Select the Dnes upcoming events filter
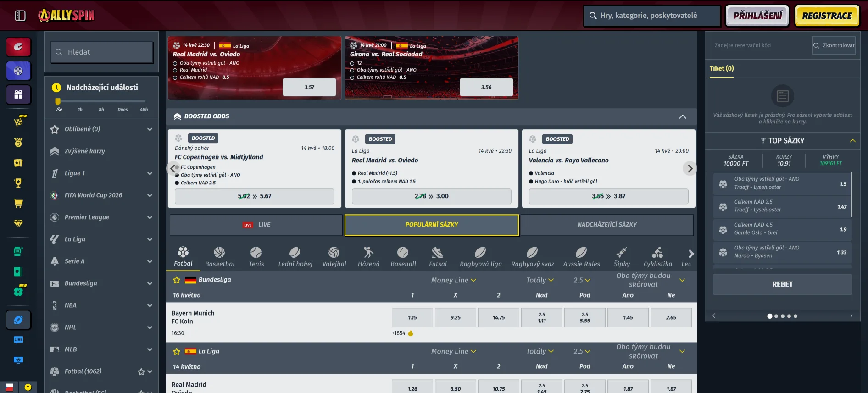 (x=122, y=110)
